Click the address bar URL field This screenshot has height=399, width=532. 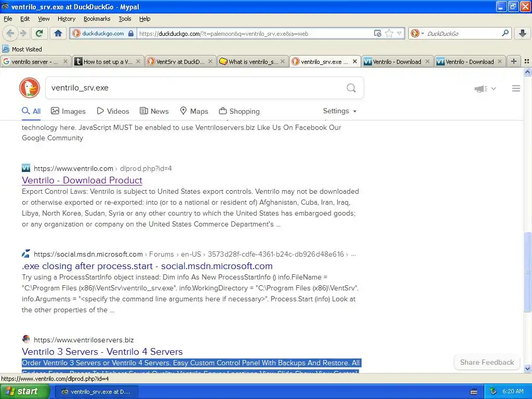click(255, 34)
